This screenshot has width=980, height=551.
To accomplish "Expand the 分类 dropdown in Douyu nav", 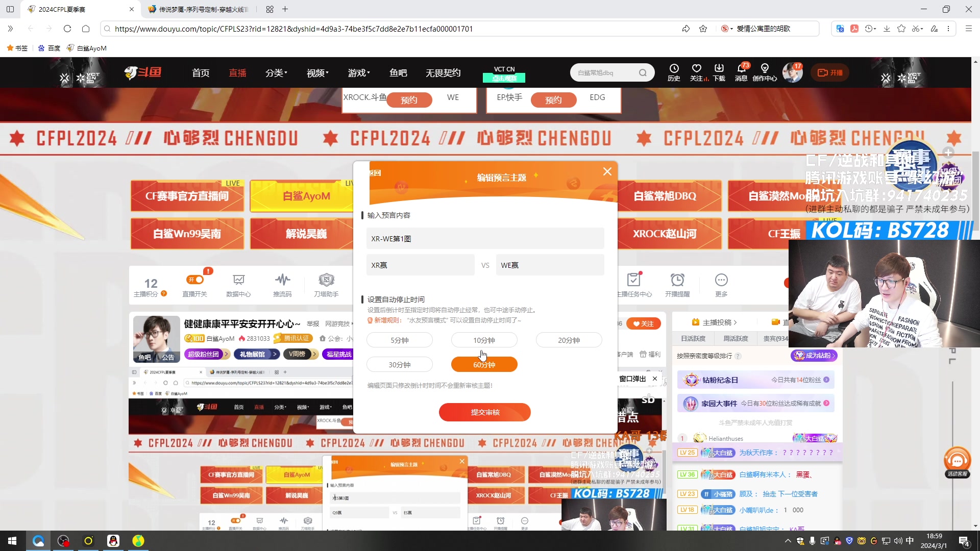I will pyautogui.click(x=276, y=73).
